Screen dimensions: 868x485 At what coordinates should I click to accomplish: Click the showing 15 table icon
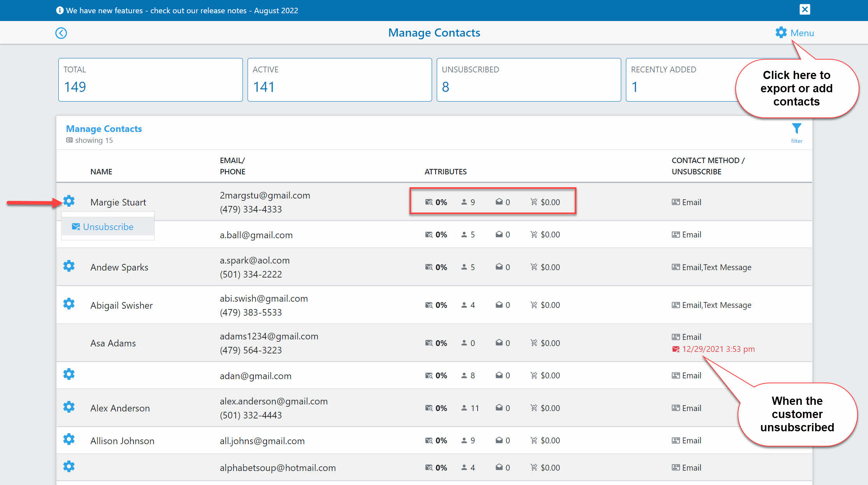[69, 140]
